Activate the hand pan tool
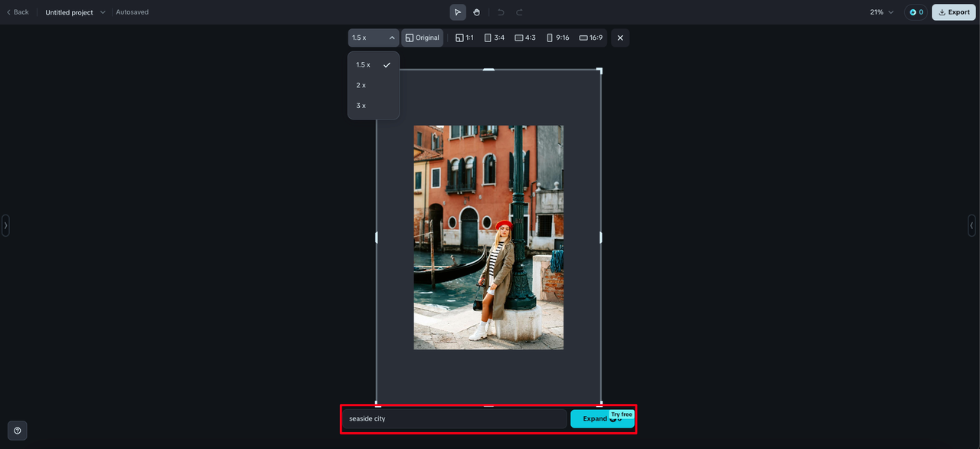The image size is (980, 449). click(x=476, y=12)
